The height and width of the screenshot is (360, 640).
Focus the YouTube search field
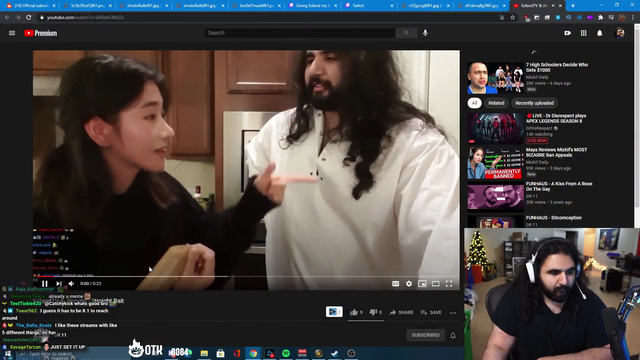pos(300,33)
